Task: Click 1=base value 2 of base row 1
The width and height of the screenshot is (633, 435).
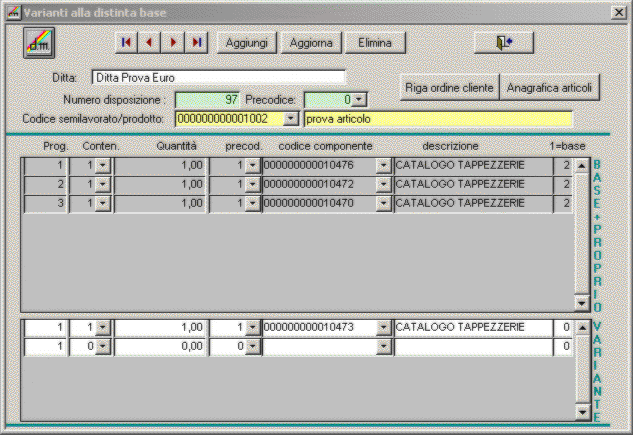Action: pos(563,165)
